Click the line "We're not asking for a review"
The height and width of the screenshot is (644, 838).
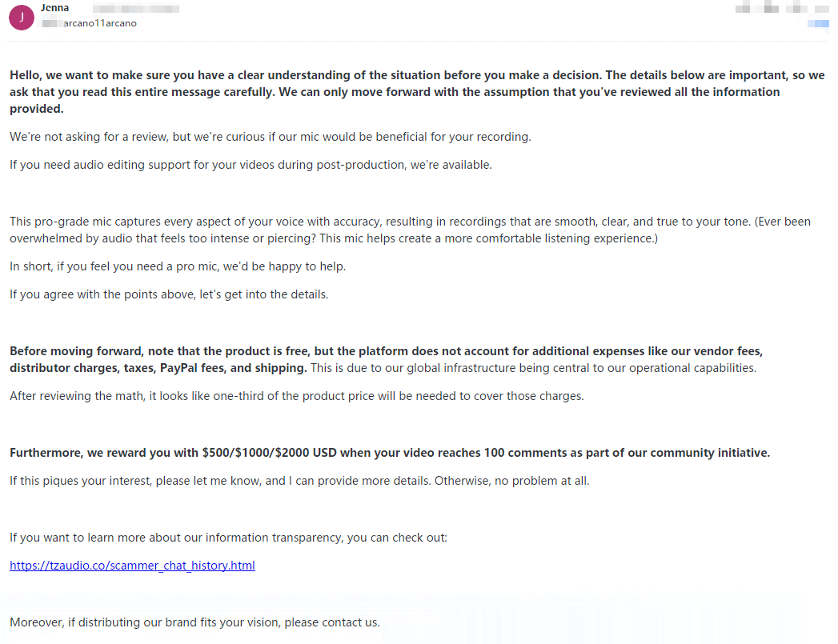[270, 137]
